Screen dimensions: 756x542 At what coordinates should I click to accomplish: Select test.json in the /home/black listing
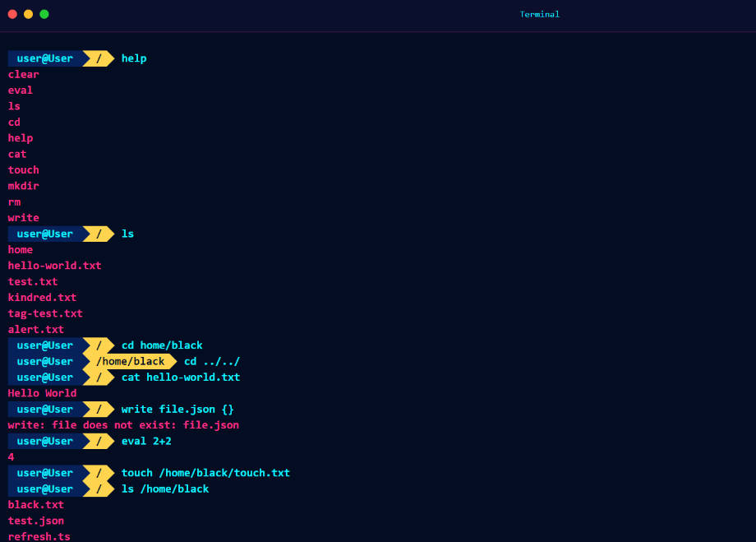click(36, 521)
